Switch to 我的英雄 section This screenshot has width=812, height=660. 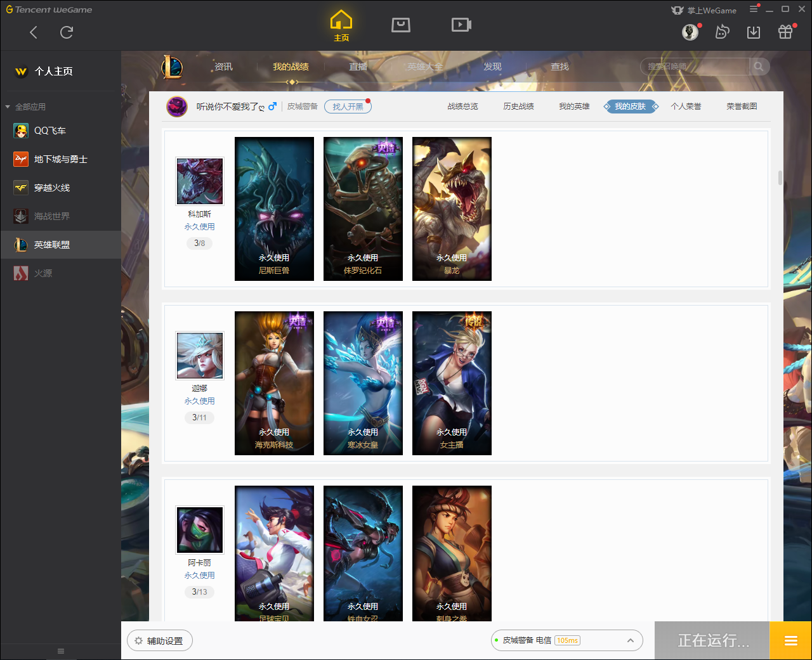[x=574, y=107]
